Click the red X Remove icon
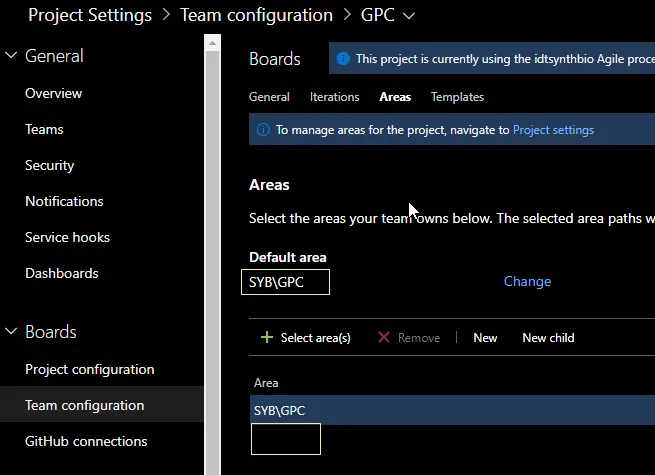655x475 pixels. [384, 338]
